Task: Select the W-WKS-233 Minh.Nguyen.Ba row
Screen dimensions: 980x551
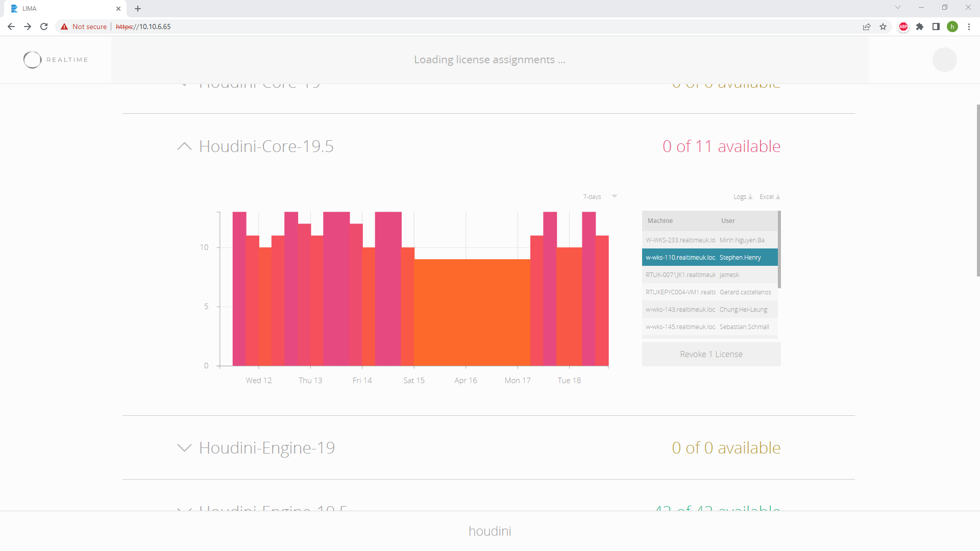Action: [710, 240]
